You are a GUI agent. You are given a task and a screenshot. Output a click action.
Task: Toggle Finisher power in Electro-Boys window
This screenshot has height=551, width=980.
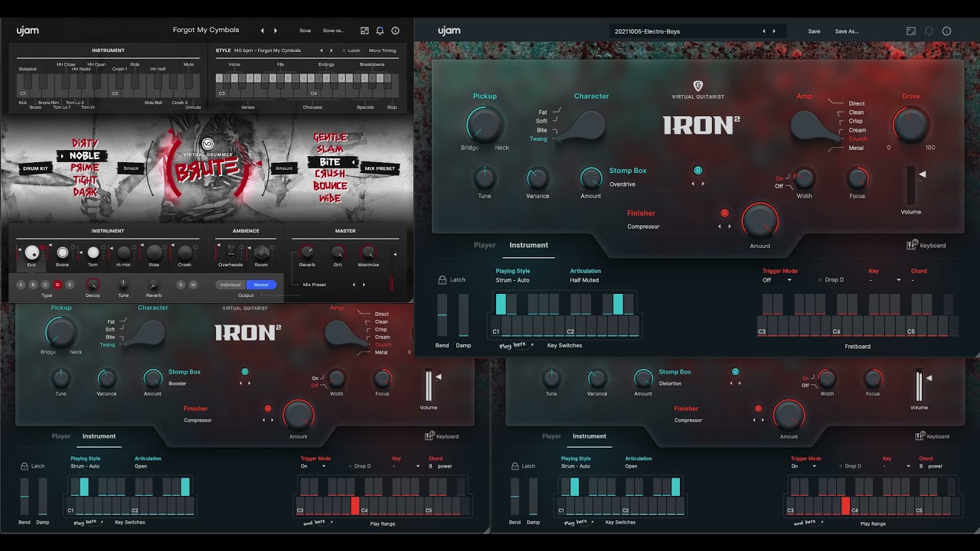point(724,214)
